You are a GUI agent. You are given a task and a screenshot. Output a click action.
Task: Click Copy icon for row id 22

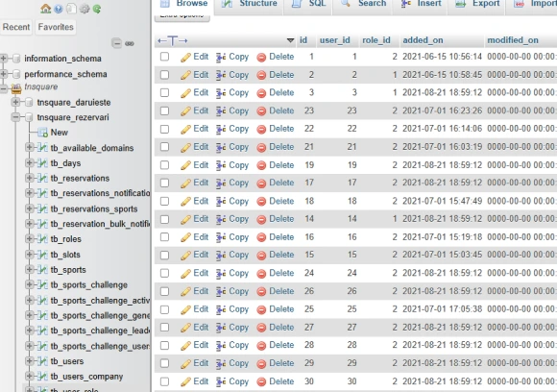(221, 129)
